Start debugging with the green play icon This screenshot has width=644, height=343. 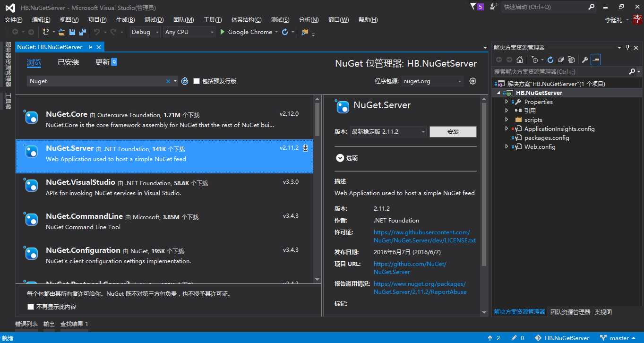click(222, 32)
